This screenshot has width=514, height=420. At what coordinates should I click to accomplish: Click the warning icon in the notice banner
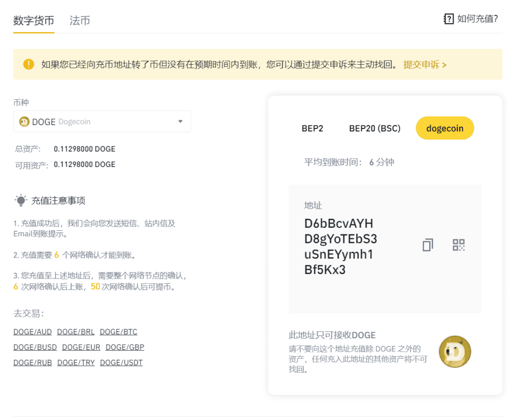tap(29, 64)
